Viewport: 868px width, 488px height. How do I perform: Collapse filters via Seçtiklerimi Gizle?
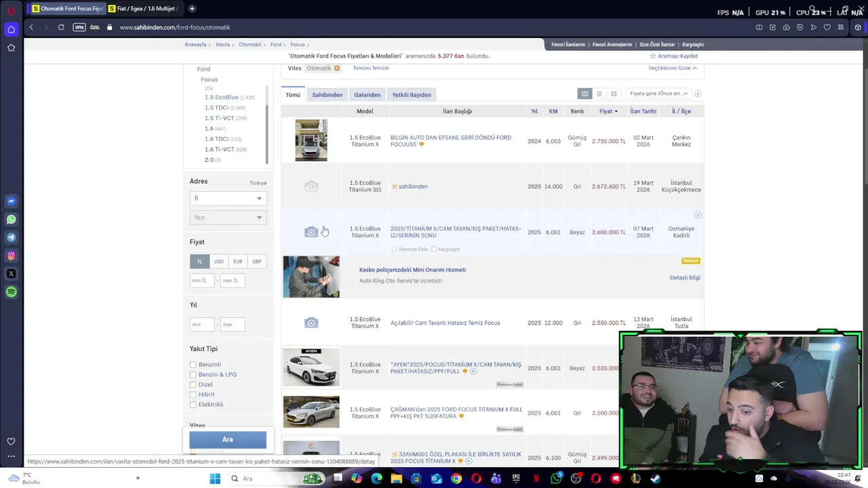(672, 68)
